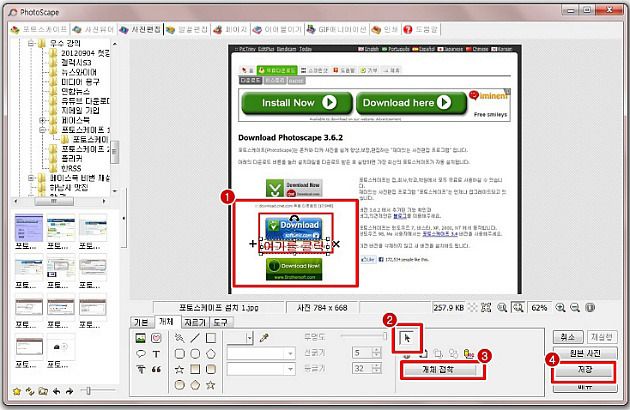Screen dimensions: 630x410
Task: Insert a photo object using the picture icon
Action: [x=141, y=338]
